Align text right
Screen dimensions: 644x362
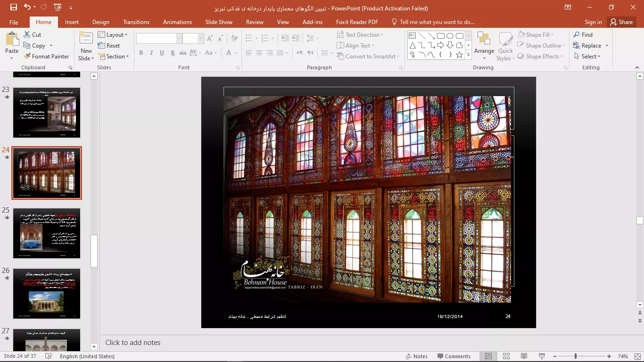tap(270, 53)
